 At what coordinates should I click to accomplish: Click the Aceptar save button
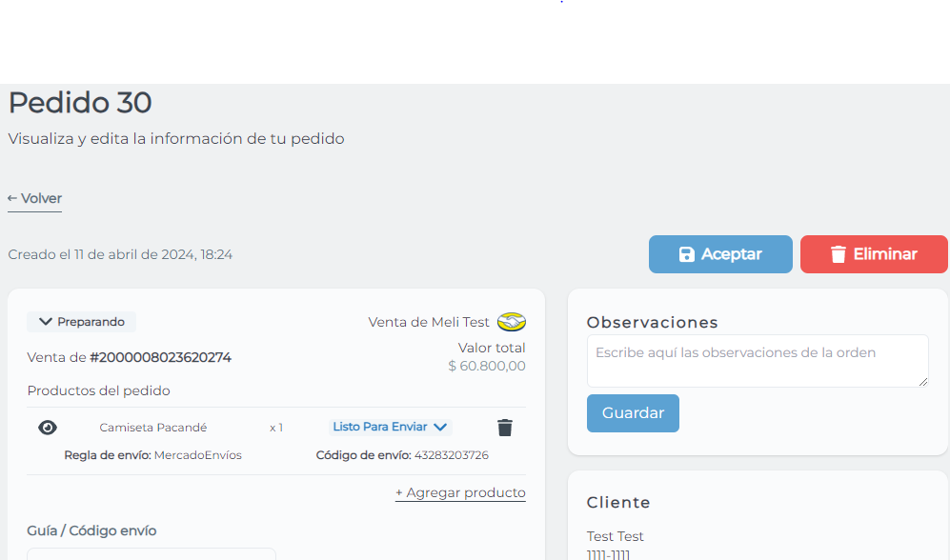(x=720, y=254)
